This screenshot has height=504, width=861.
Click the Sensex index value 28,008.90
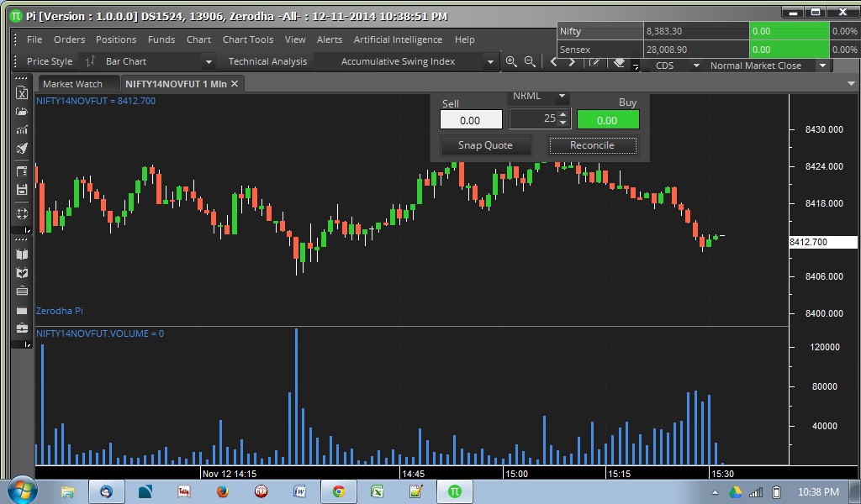tap(695, 50)
